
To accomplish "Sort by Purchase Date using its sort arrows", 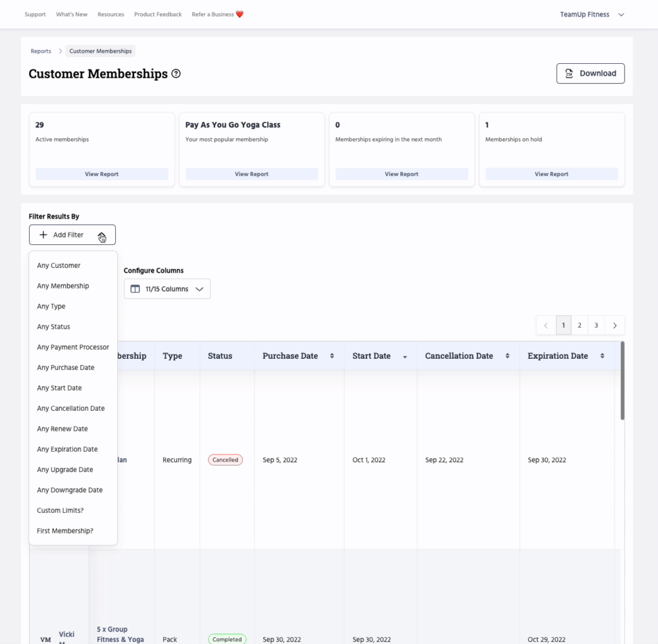I will [x=332, y=356].
